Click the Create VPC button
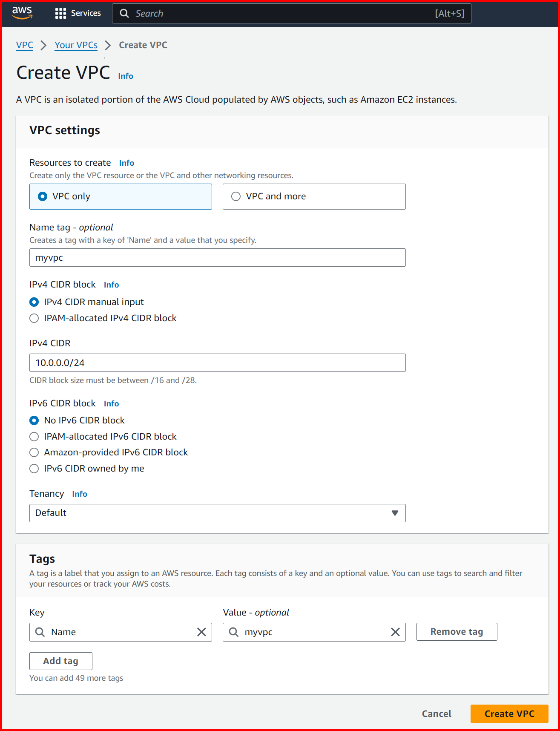 coord(509,714)
